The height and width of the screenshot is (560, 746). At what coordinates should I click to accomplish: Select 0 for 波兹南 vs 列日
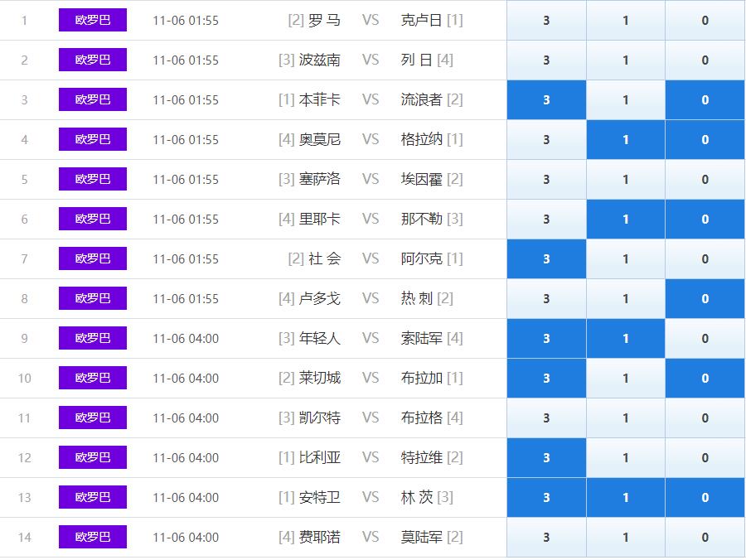pos(705,60)
